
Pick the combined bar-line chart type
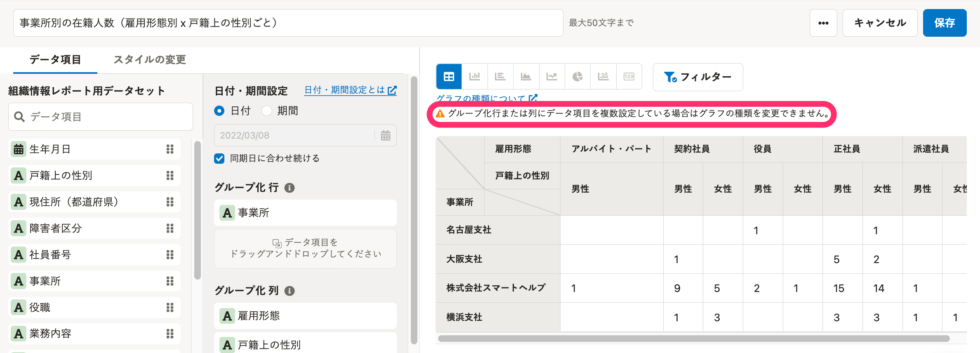(603, 77)
